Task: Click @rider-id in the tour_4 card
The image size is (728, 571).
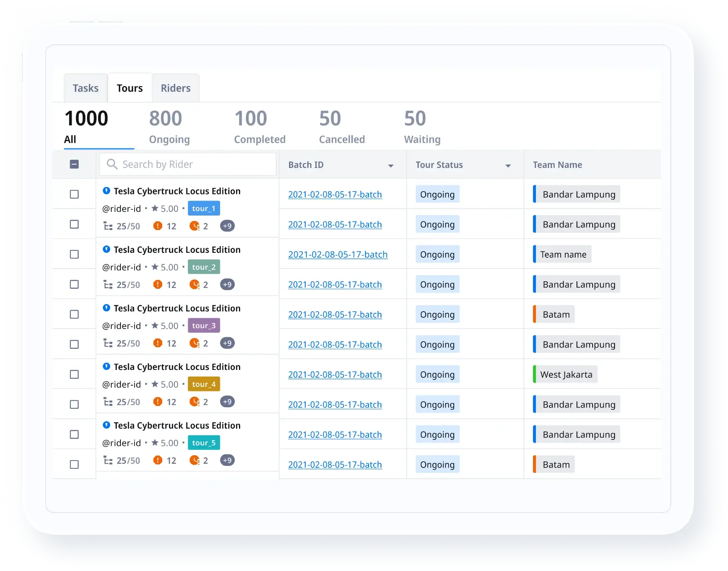Action: click(x=122, y=384)
